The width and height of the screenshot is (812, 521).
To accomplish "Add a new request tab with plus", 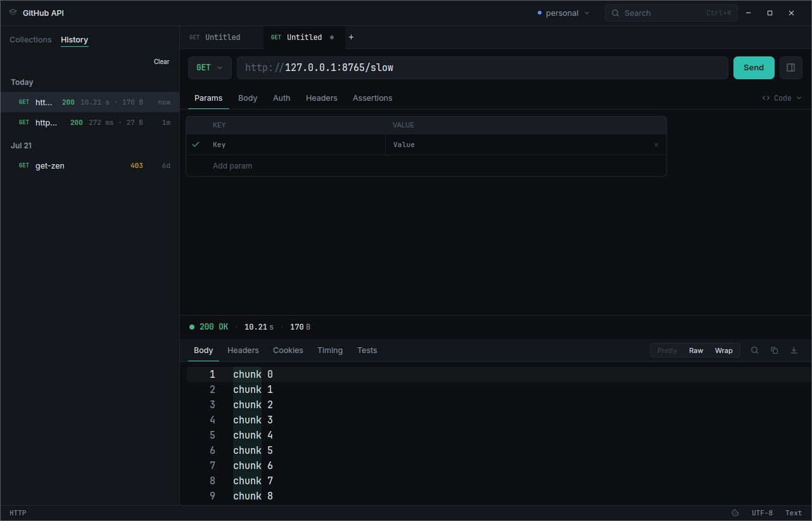I will 351,37.
